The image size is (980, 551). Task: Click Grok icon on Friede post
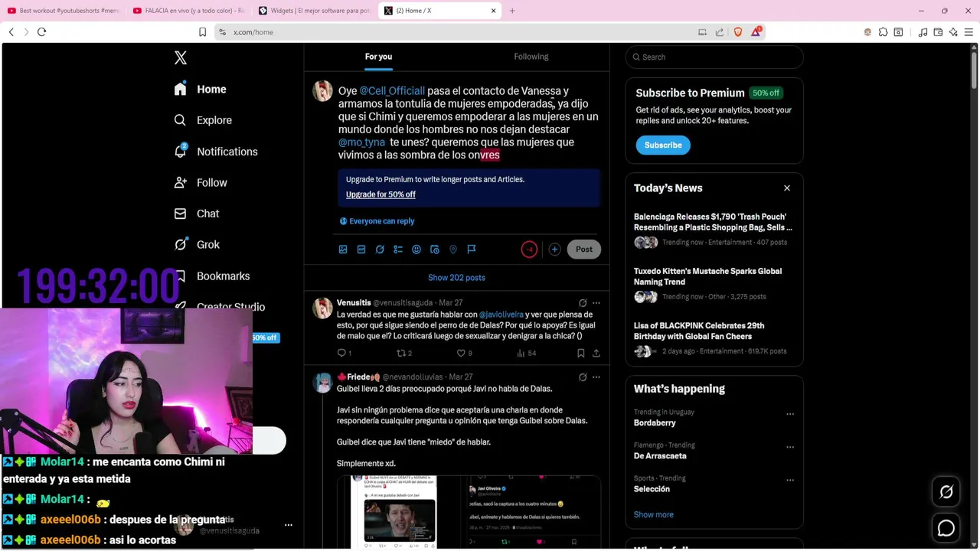pyautogui.click(x=583, y=377)
